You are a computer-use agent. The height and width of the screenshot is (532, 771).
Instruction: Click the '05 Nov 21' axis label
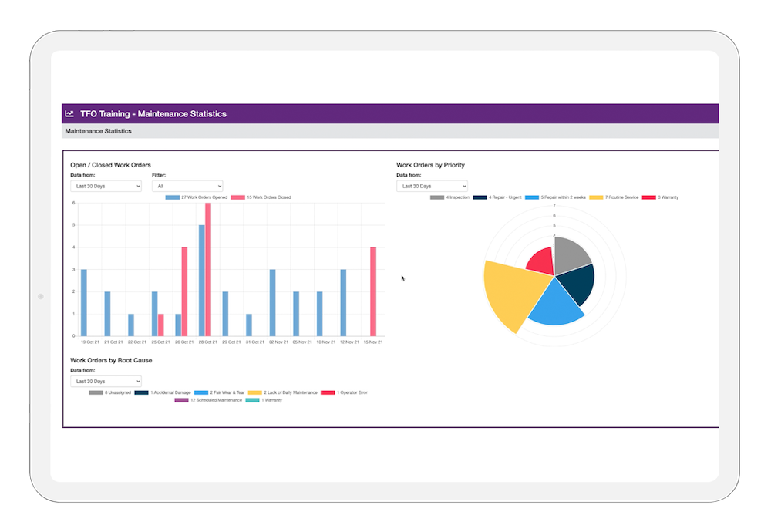302,342
